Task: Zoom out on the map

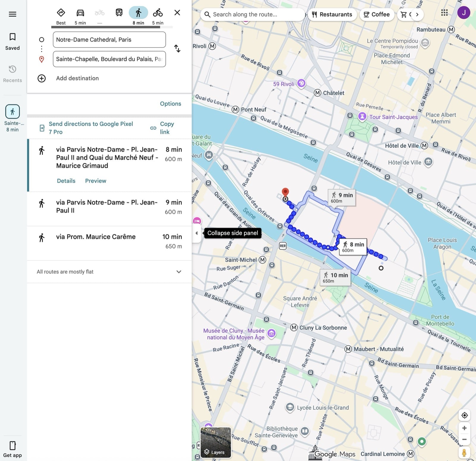Action: point(464,439)
